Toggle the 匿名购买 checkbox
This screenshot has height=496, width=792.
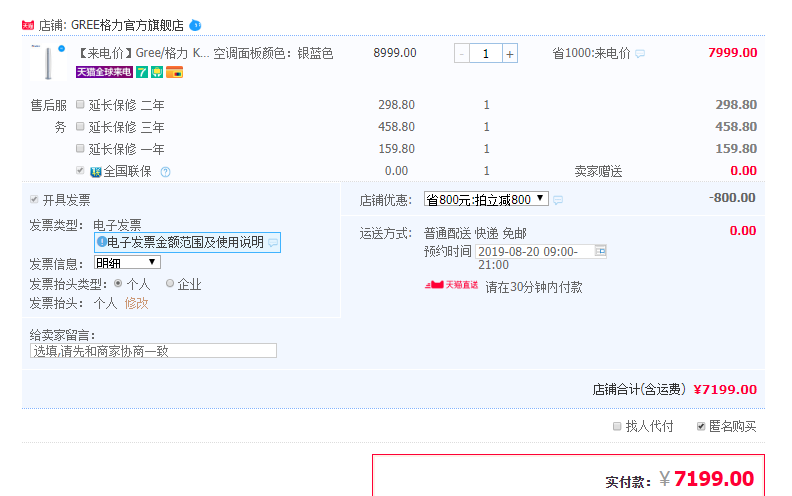[701, 426]
